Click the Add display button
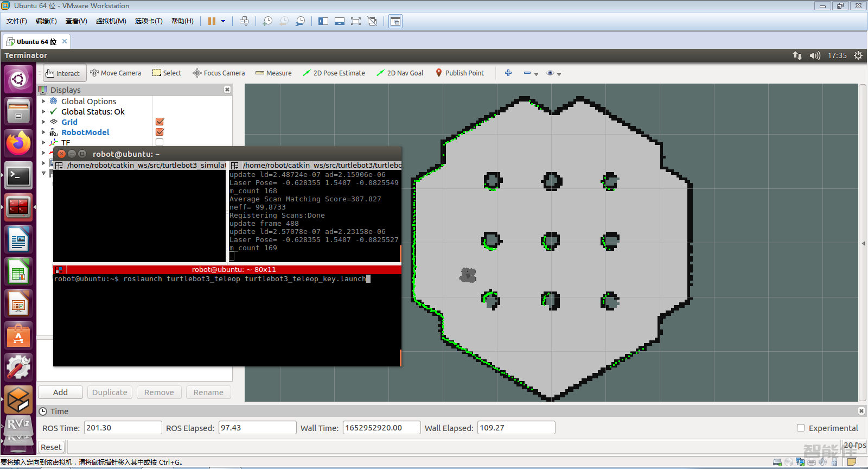 (60, 392)
